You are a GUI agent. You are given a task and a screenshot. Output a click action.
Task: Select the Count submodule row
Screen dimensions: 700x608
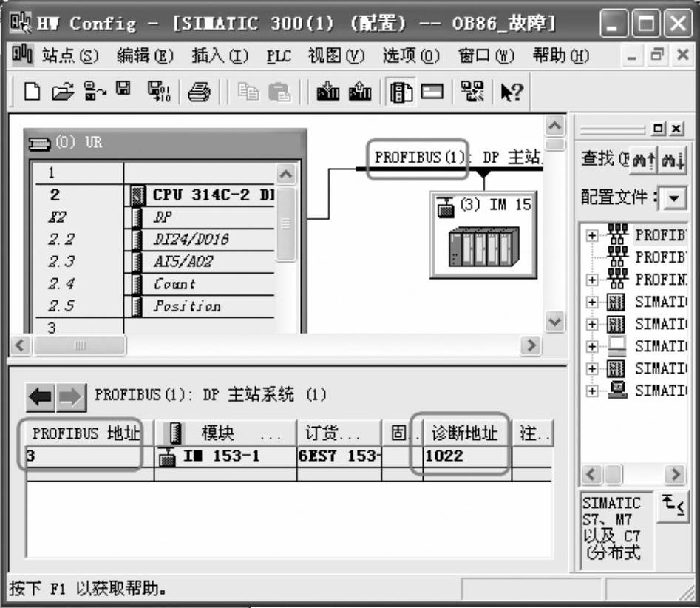pyautogui.click(x=155, y=284)
